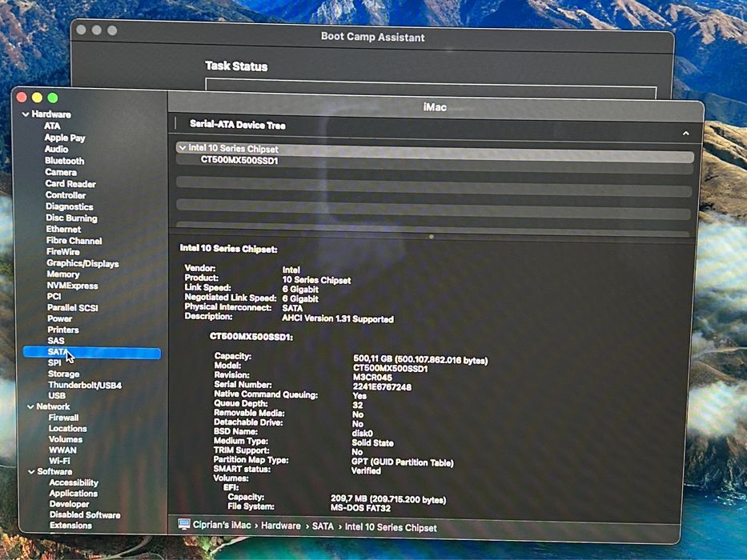Click the serial number value 2241E6767248
The height and width of the screenshot is (560, 747).
[x=382, y=387]
